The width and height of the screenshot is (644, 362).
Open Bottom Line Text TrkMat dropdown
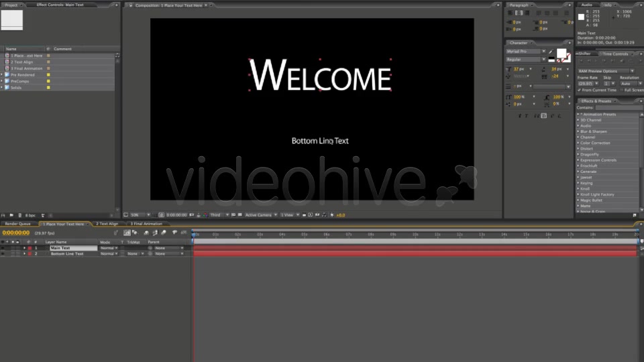point(135,253)
